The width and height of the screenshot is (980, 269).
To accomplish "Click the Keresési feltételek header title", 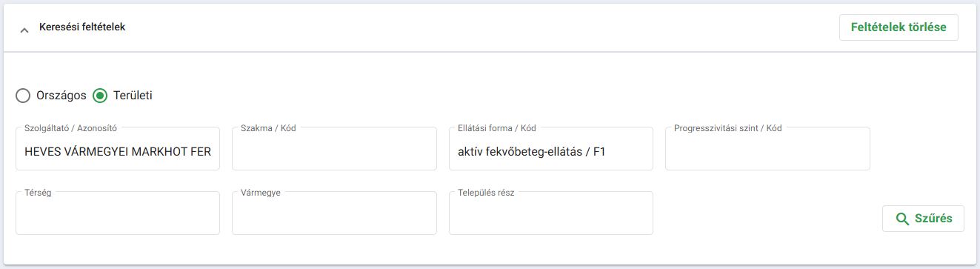I will tap(82, 27).
